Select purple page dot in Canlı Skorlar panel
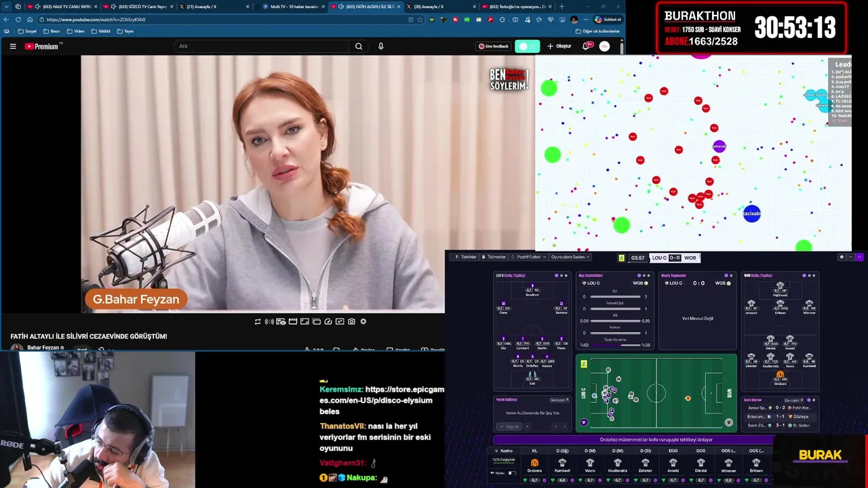The height and width of the screenshot is (488, 868). [808, 400]
